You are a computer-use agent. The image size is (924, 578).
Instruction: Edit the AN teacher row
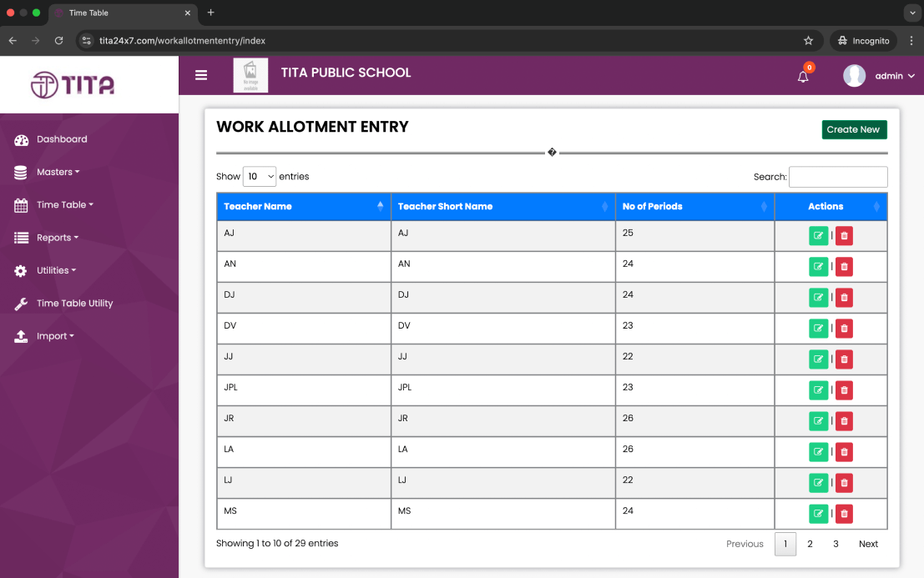(818, 267)
